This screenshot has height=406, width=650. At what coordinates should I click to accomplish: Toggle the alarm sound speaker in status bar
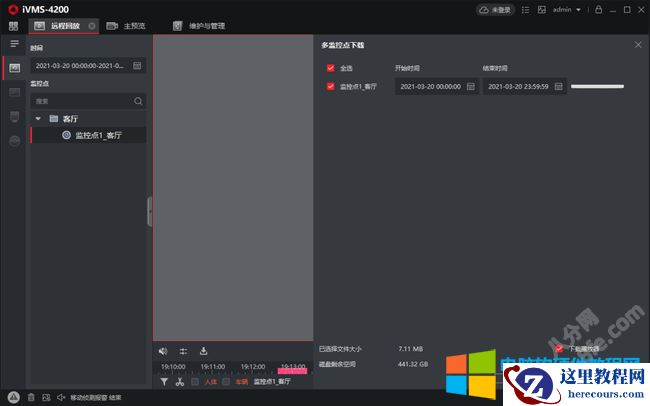(61, 397)
